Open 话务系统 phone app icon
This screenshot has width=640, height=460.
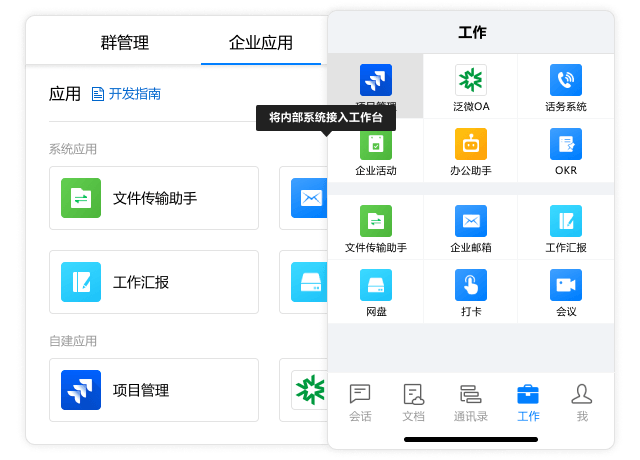pyautogui.click(x=565, y=81)
